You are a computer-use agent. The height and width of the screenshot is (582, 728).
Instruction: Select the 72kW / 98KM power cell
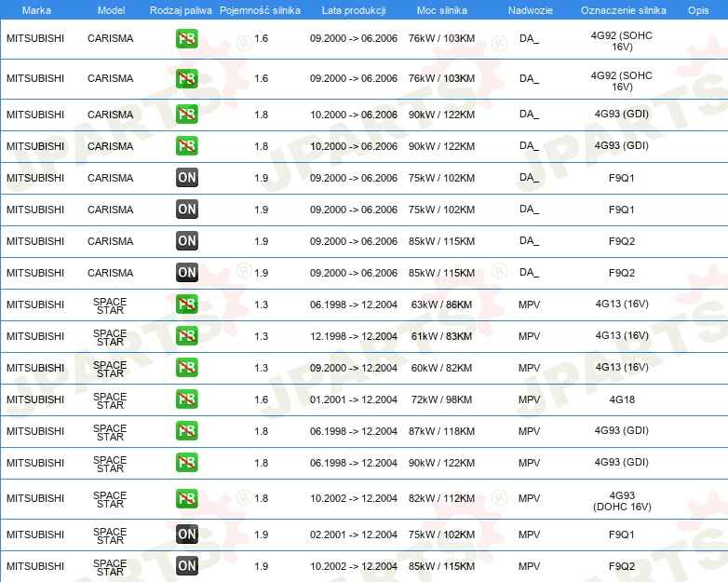441,399
